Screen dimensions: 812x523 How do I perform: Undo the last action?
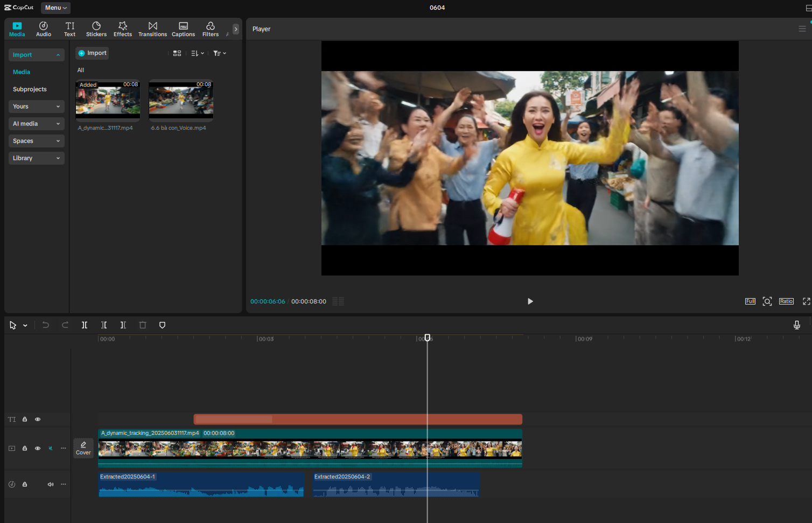[46, 325]
